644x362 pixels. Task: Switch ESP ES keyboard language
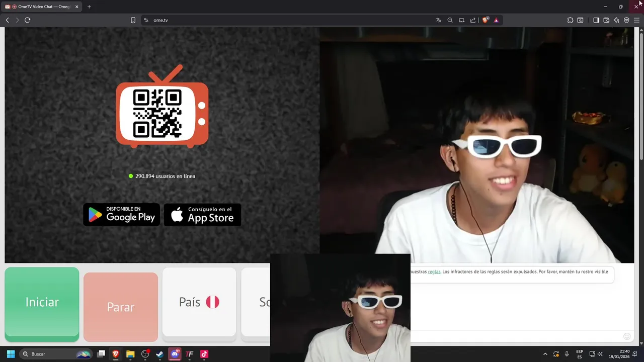click(x=580, y=354)
